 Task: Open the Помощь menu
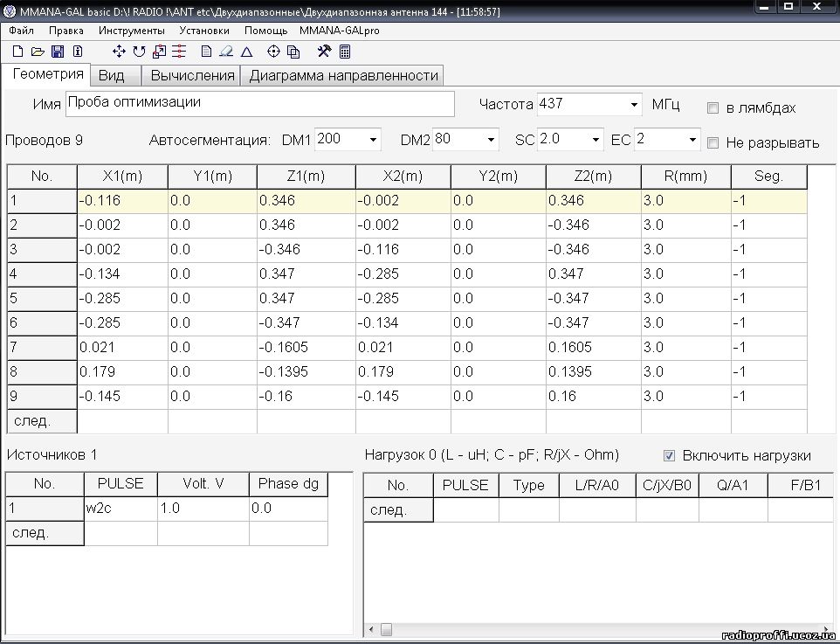click(265, 31)
